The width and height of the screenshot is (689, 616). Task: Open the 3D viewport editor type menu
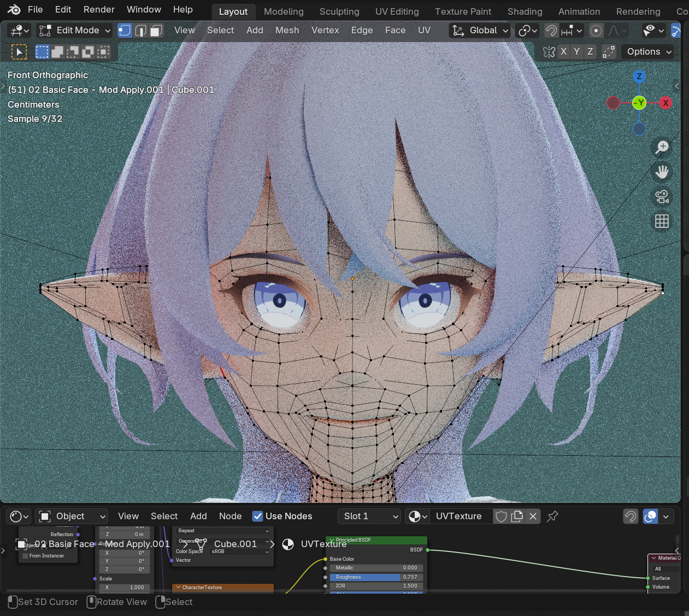[x=20, y=31]
